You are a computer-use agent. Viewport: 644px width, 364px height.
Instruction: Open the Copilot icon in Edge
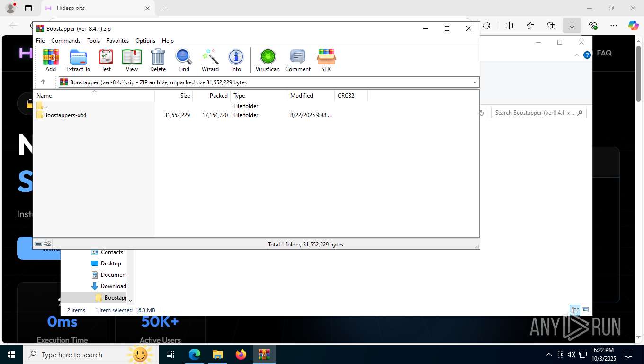click(633, 26)
